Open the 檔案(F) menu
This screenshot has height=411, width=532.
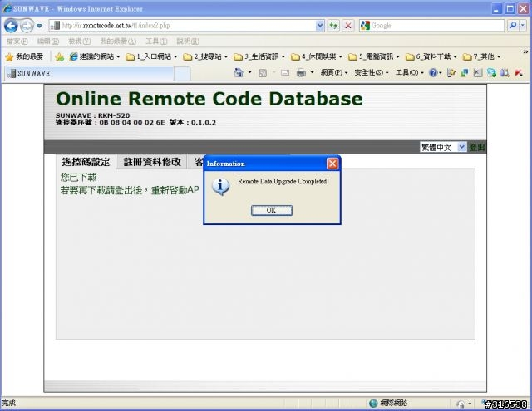point(17,42)
